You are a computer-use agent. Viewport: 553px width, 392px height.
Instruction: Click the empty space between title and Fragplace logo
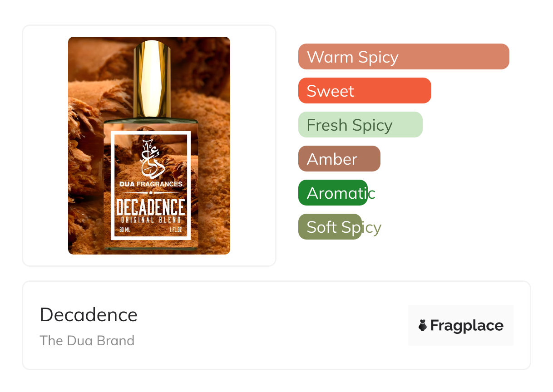[x=272, y=325]
